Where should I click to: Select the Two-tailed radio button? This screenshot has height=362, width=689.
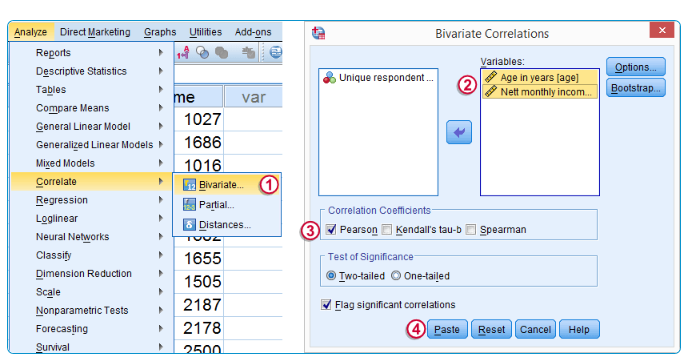pyautogui.click(x=331, y=276)
